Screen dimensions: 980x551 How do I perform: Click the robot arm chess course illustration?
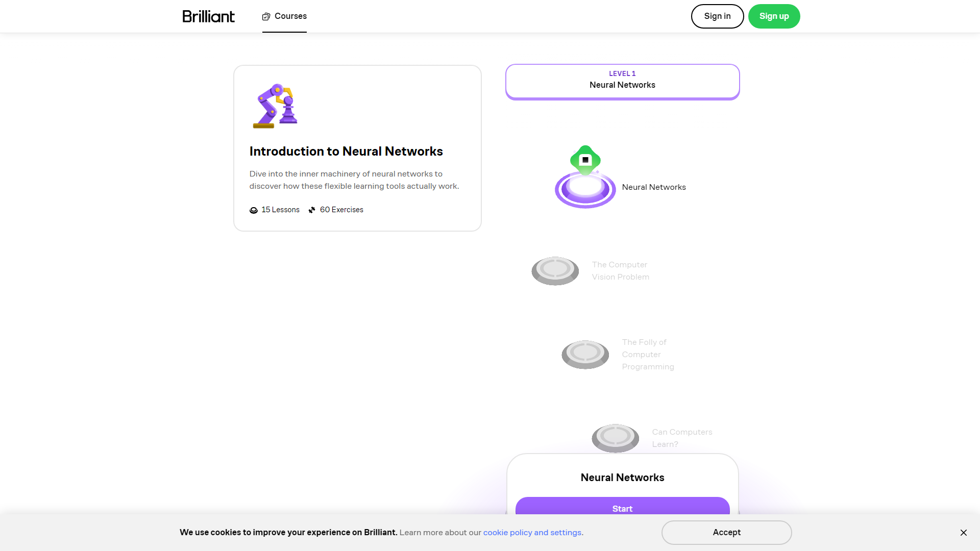click(275, 106)
